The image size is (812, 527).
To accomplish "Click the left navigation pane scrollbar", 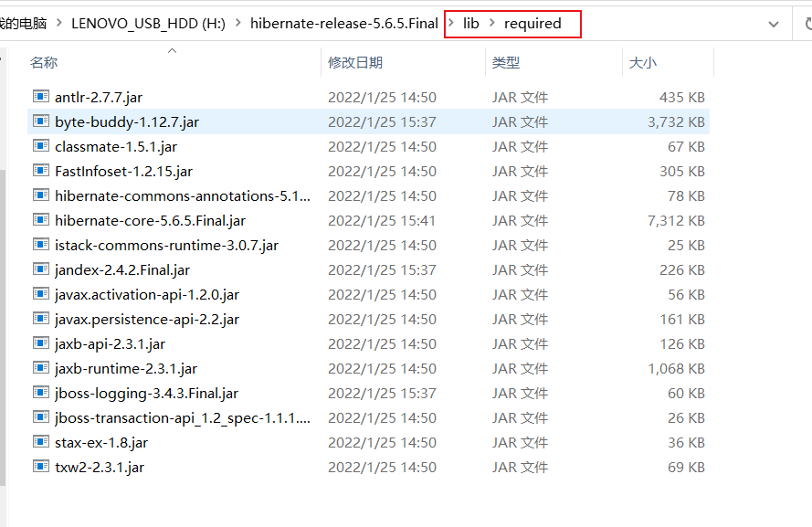I will coord(3,328).
